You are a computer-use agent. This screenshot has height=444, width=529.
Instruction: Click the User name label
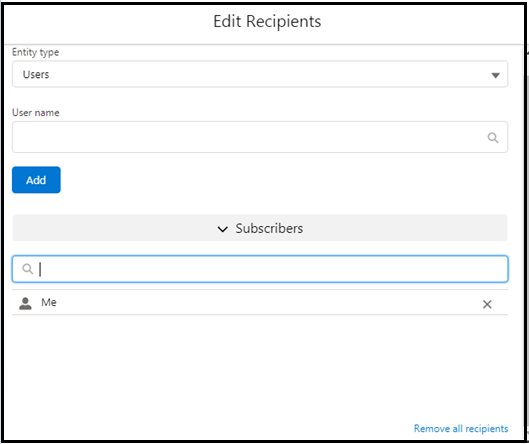click(x=36, y=113)
